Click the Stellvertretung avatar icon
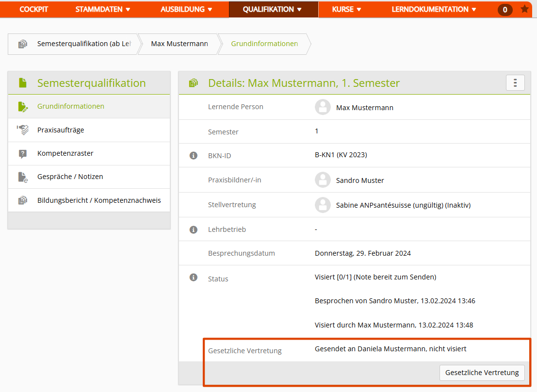Viewport: 537px width, 392px height. [x=323, y=205]
